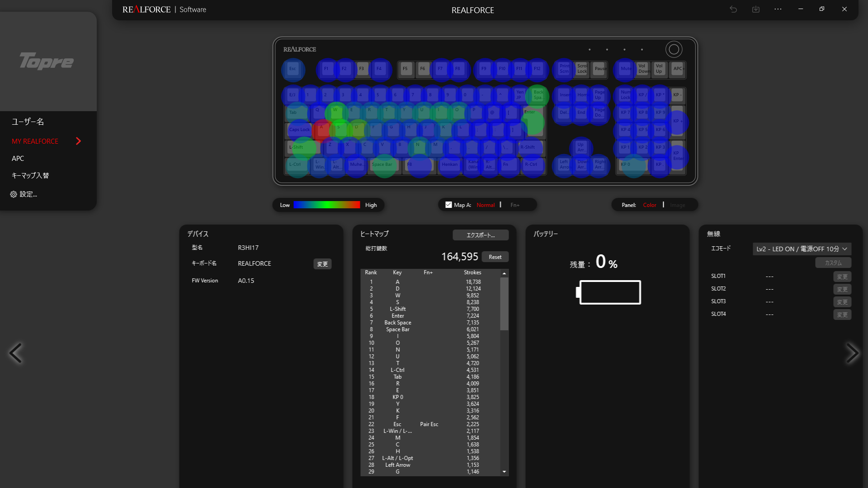Switch heatmap map to Fn+ layer
868x488 pixels.
coord(515,205)
